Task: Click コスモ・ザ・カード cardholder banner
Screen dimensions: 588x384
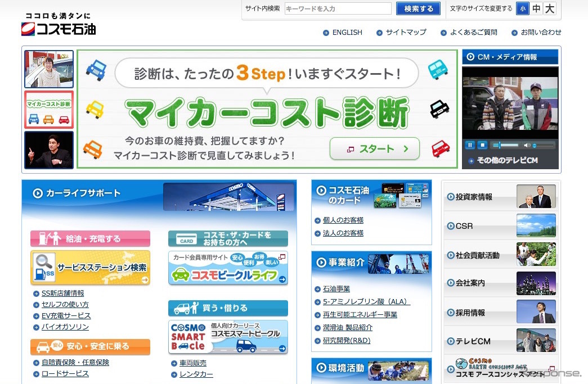Action: point(228,238)
